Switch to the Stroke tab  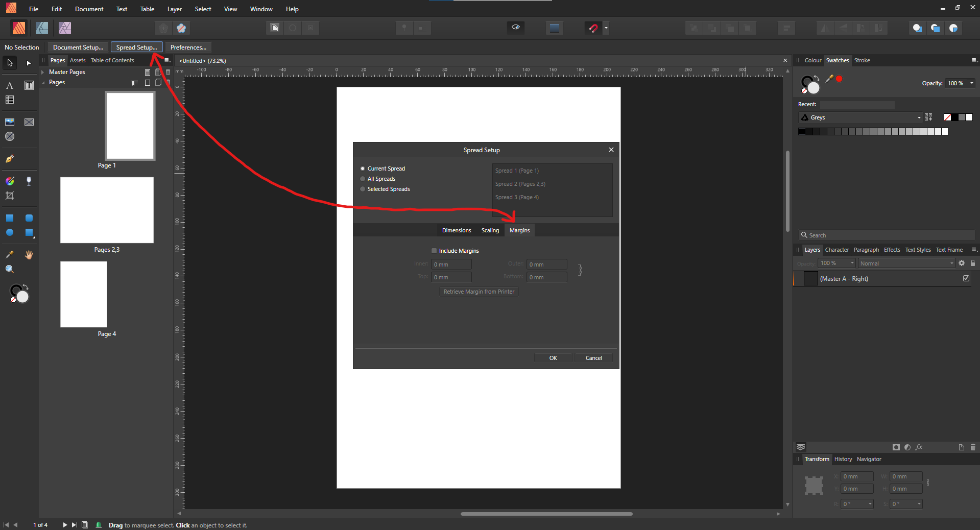(862, 60)
